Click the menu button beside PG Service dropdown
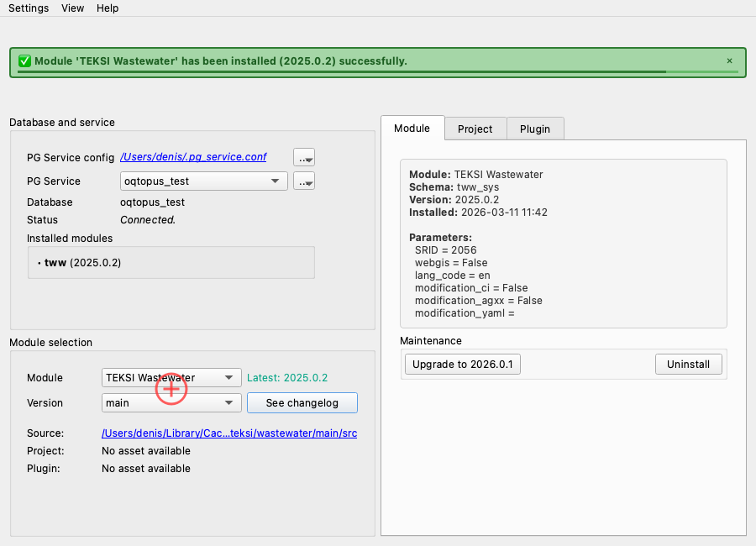 click(x=303, y=181)
